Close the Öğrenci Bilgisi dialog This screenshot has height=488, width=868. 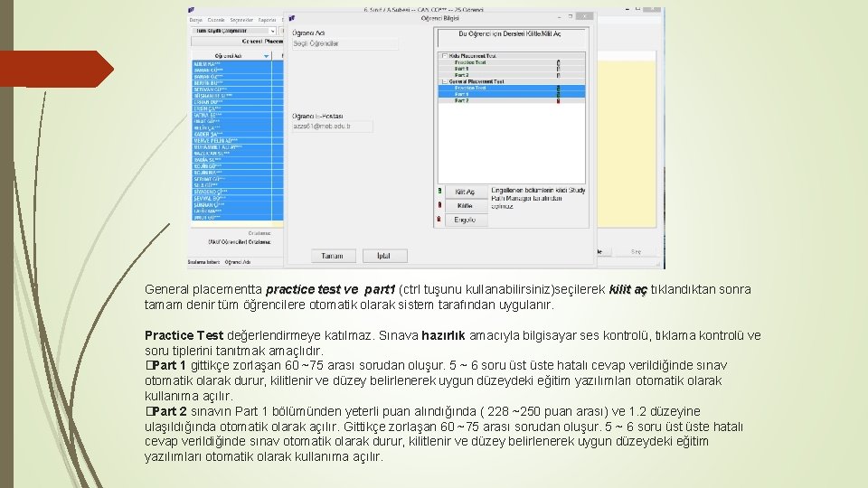point(584,16)
